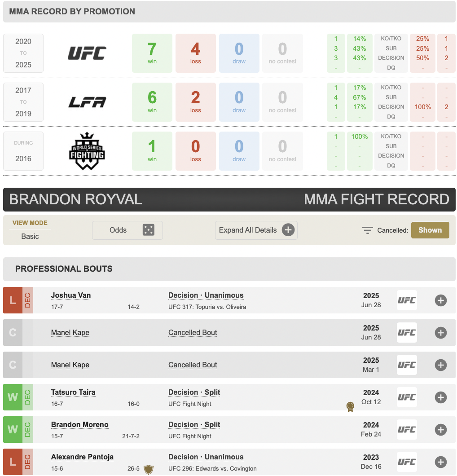Screen dimensions: 457x476
Task: Click the shield badge next to Pantoja's record
Action: [149, 469]
